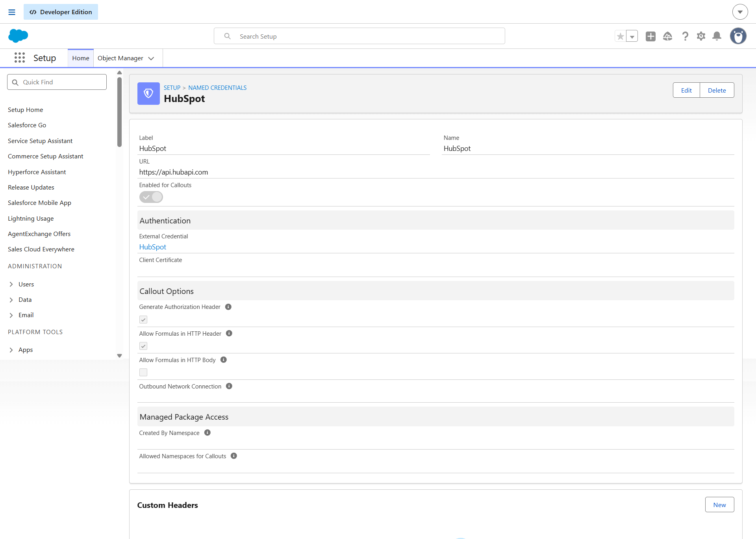The width and height of the screenshot is (756, 539).
Task: Toggle the Enabled for Callouts switch
Action: pos(151,197)
